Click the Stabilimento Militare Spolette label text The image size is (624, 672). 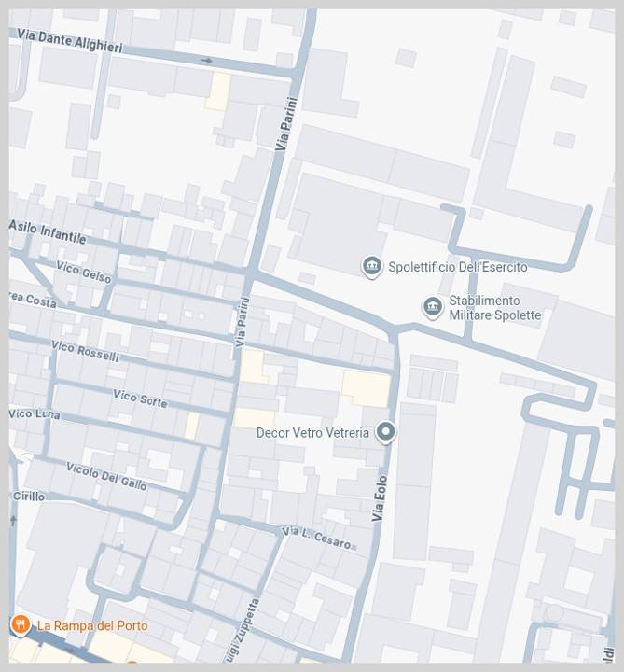(495, 308)
